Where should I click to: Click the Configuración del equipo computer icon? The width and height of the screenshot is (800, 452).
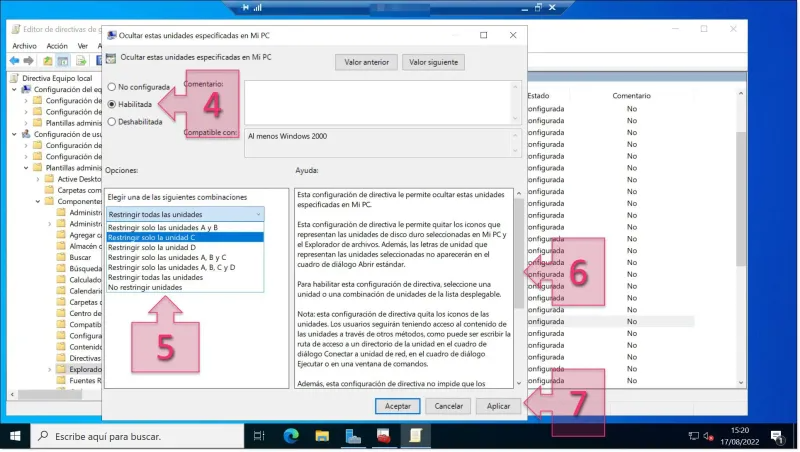[x=26, y=89]
